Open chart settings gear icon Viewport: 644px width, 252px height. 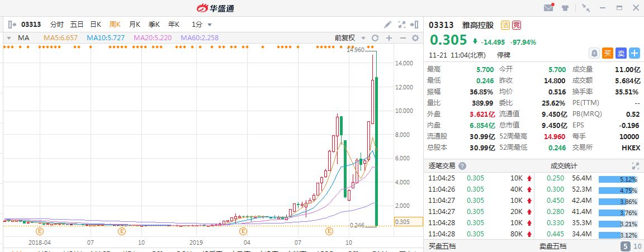click(416, 38)
